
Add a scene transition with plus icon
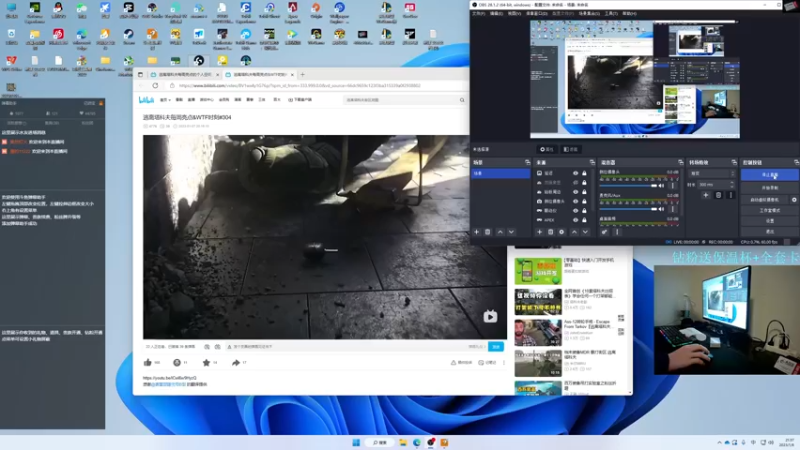[706, 195]
